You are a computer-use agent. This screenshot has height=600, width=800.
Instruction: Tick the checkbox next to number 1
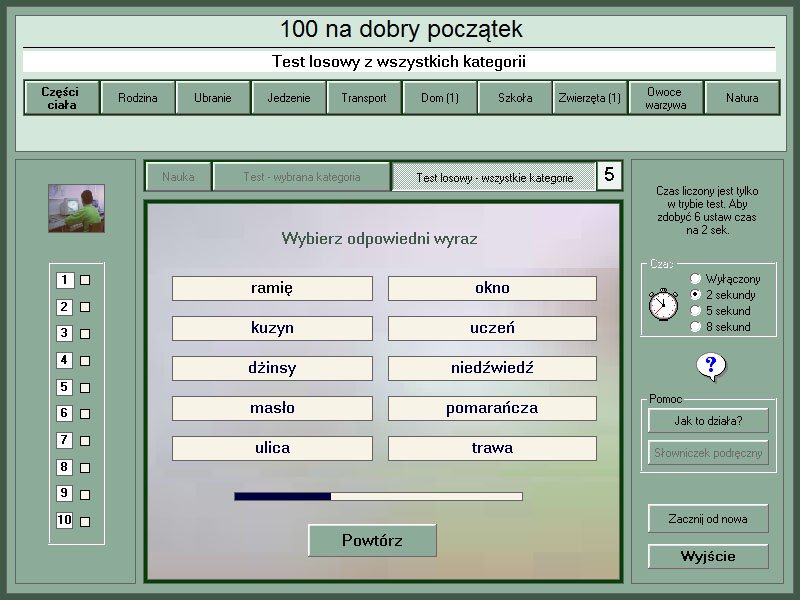pos(85,281)
